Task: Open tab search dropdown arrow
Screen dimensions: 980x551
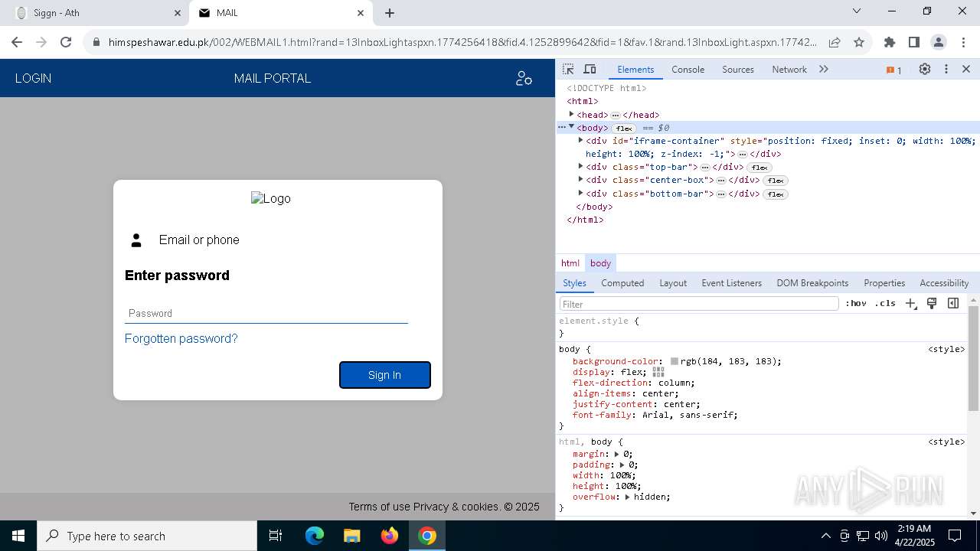Action: coord(857,11)
